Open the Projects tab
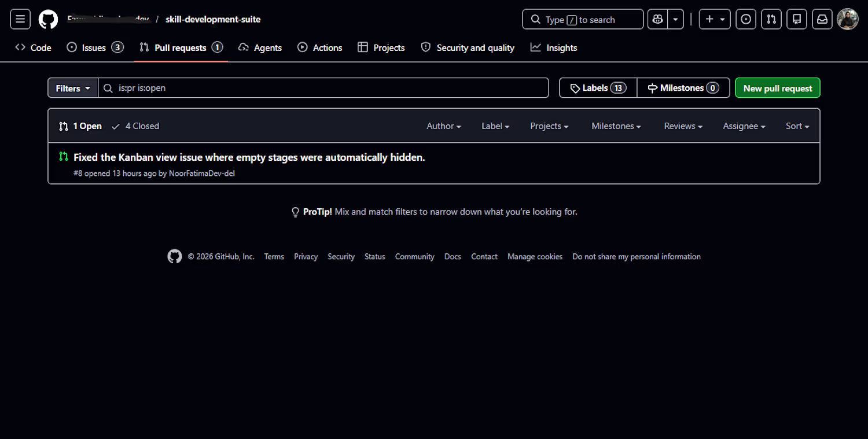868x439 pixels. 381,47
